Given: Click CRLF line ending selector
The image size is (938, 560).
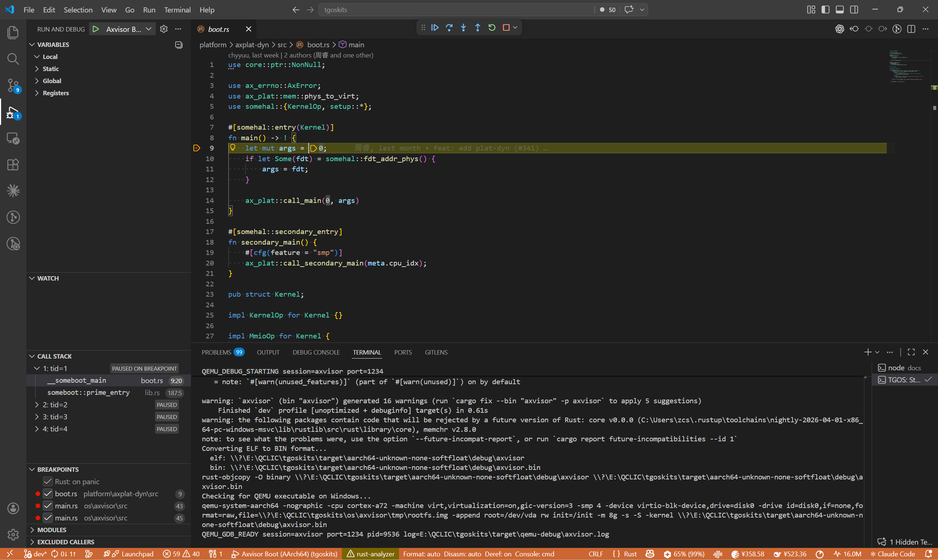Looking at the screenshot, I should [596, 554].
